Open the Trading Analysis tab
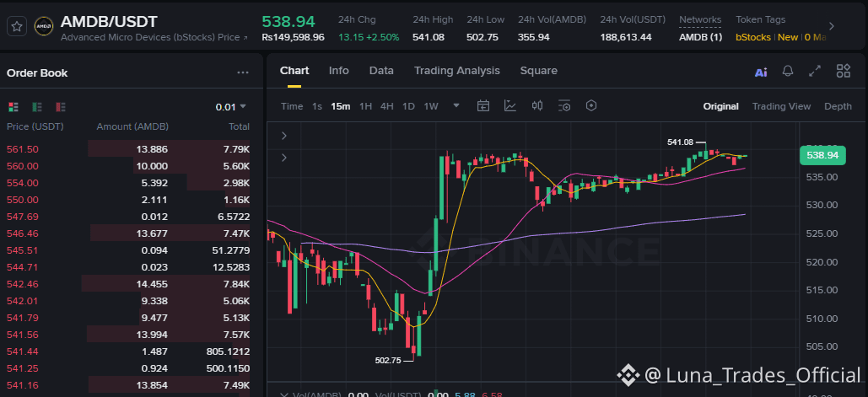The height and width of the screenshot is (397, 868). [456, 71]
